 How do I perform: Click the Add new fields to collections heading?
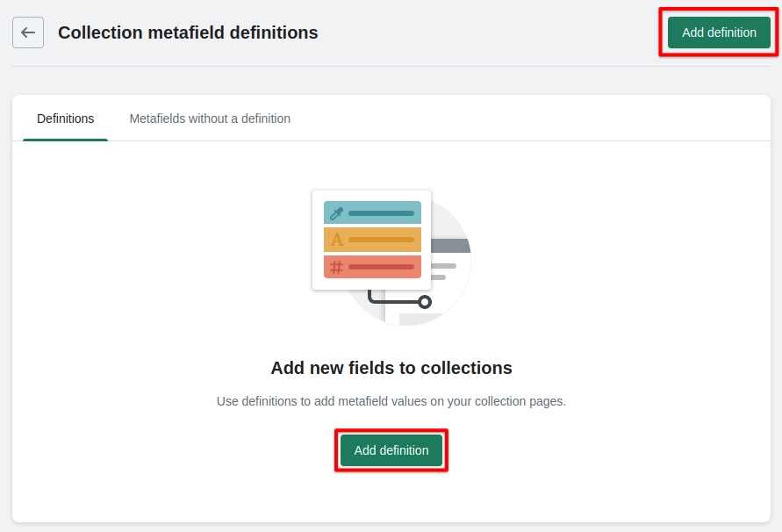click(391, 368)
